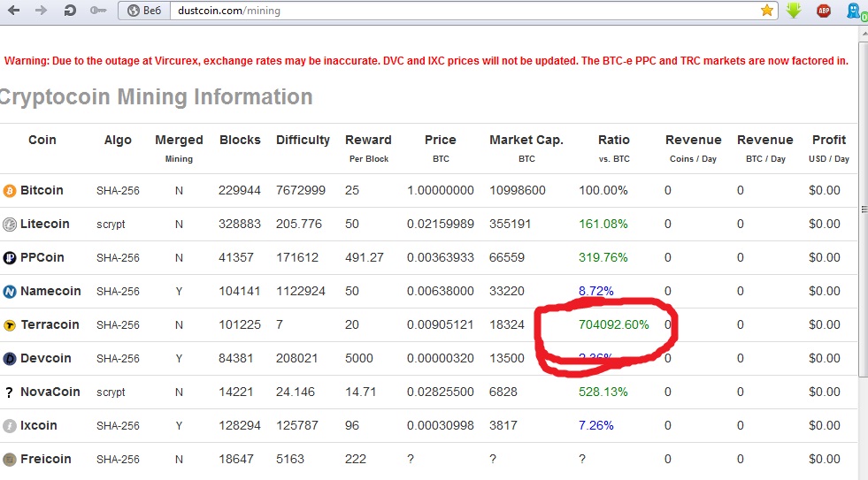This screenshot has width=868, height=480.
Task: Sort by the Reward Per Block header
Action: [369, 149]
